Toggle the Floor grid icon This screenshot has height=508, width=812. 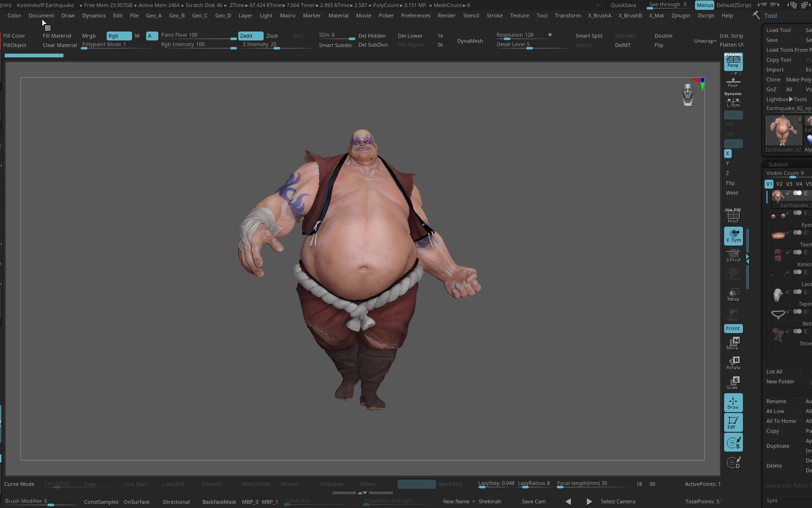(733, 82)
